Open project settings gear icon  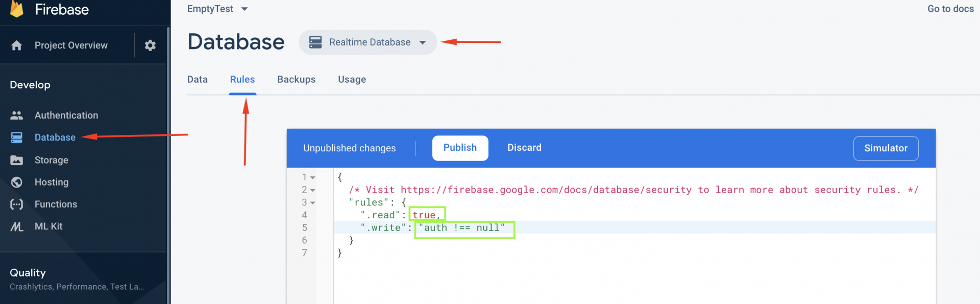(x=150, y=45)
